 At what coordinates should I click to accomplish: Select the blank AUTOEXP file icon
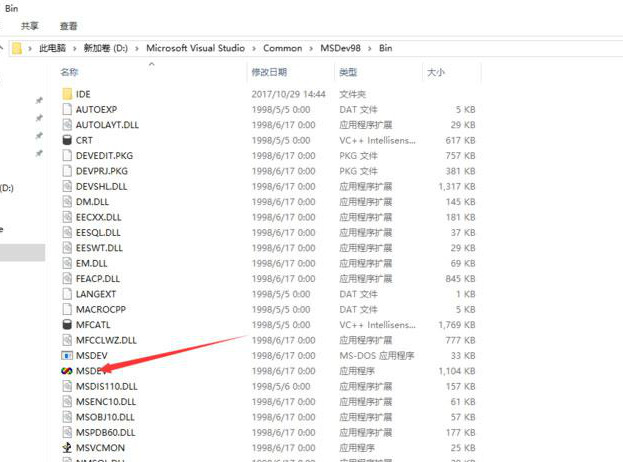coord(67,109)
